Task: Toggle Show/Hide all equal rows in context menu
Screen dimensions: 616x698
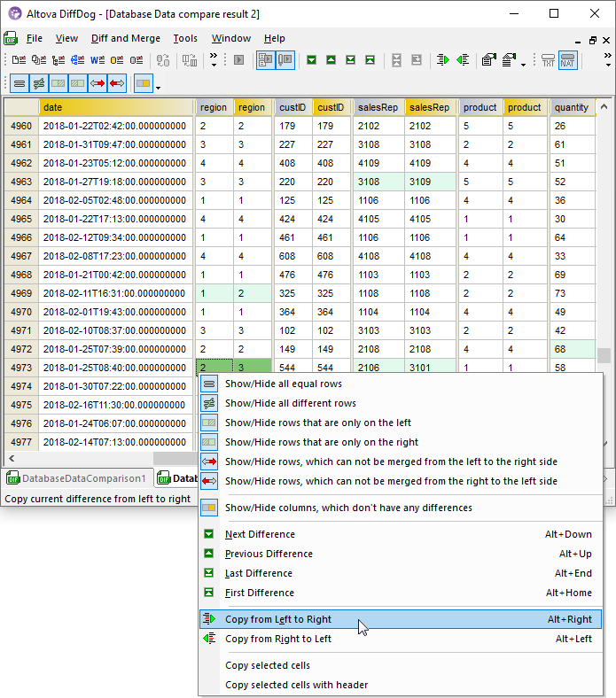Action: (284, 384)
